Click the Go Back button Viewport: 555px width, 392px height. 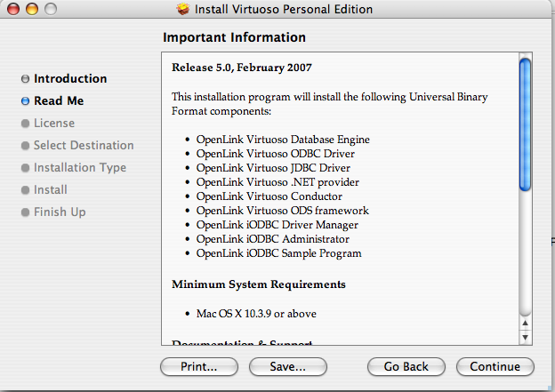click(x=406, y=366)
